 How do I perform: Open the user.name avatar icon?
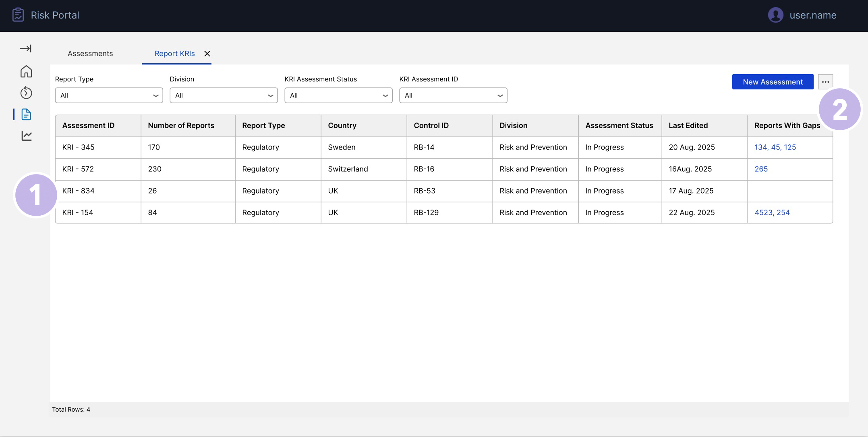click(x=775, y=15)
